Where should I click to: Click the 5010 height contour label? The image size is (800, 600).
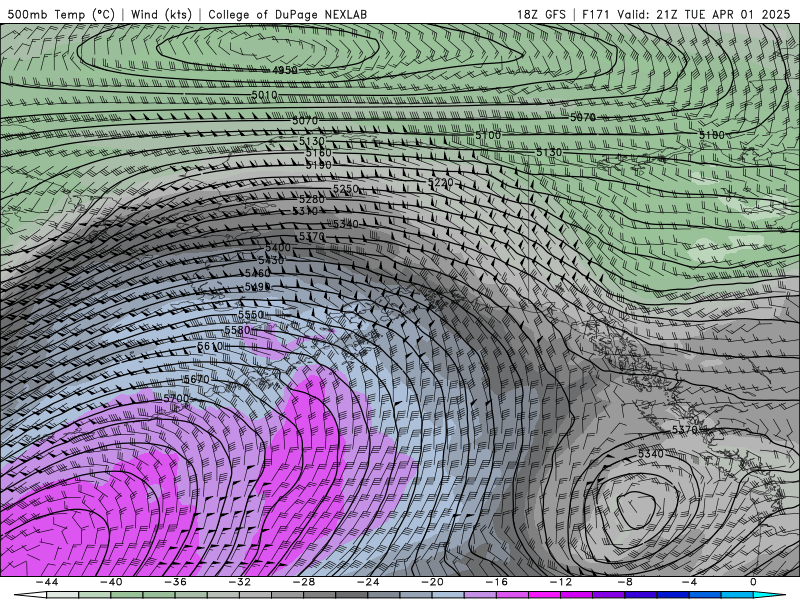pos(264,95)
